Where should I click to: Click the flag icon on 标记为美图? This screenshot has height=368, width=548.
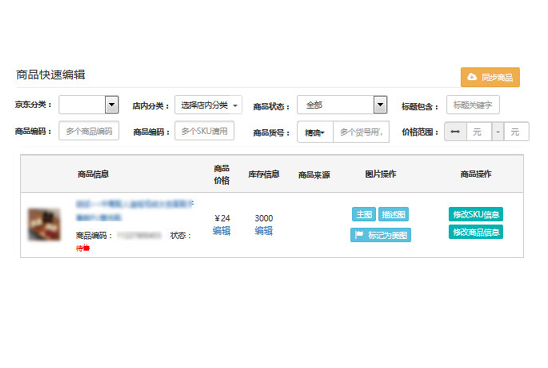click(x=359, y=235)
